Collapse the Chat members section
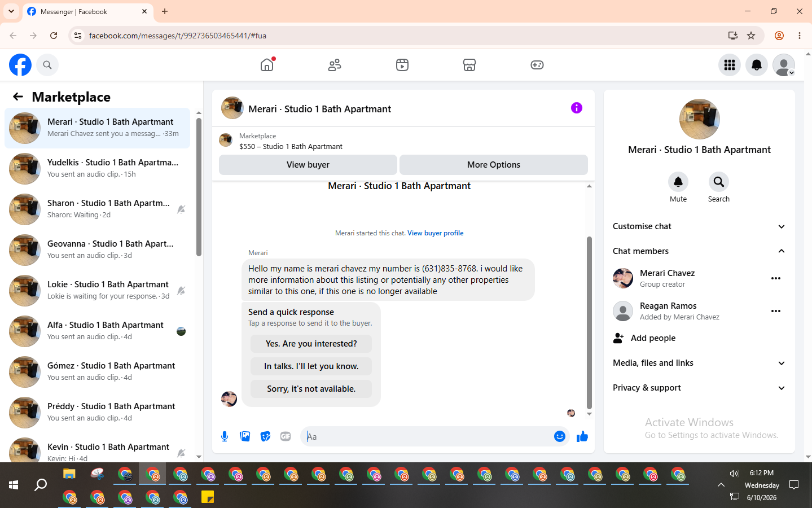812x508 pixels. (x=700, y=251)
